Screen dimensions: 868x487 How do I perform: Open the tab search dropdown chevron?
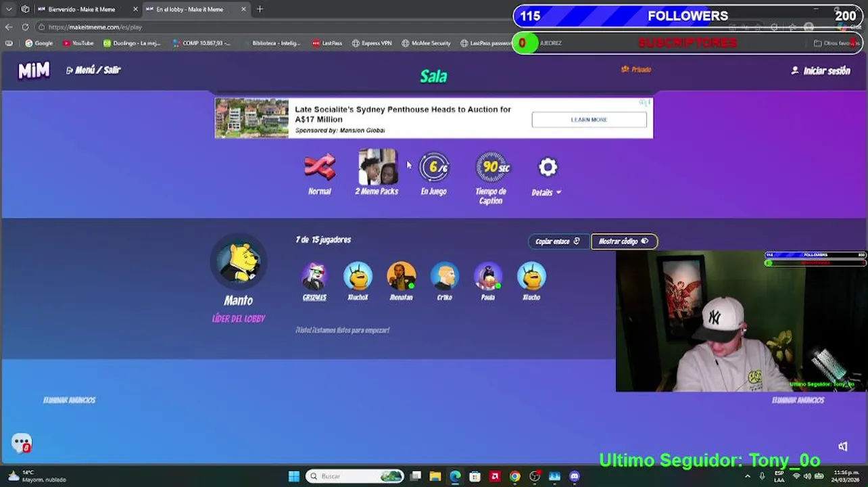9,9
